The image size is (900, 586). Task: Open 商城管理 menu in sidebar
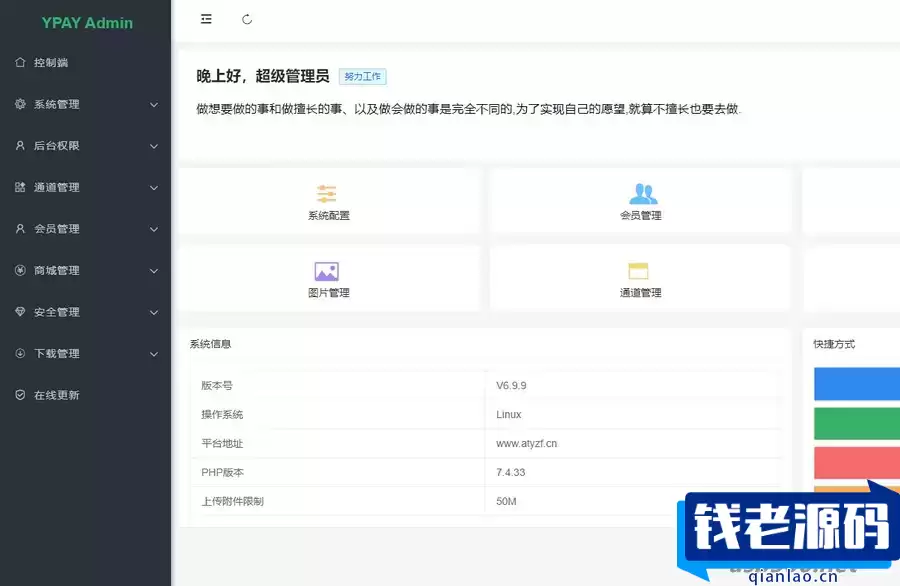click(85, 270)
